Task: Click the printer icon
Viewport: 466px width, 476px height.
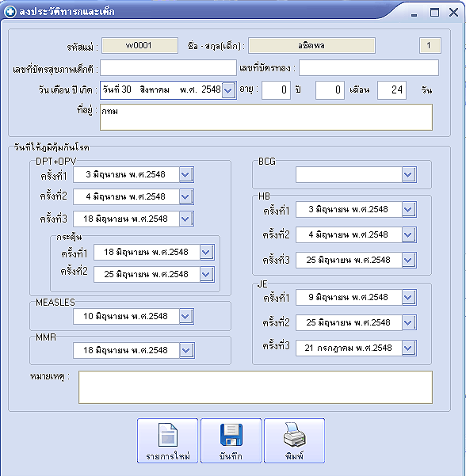Action: click(294, 435)
